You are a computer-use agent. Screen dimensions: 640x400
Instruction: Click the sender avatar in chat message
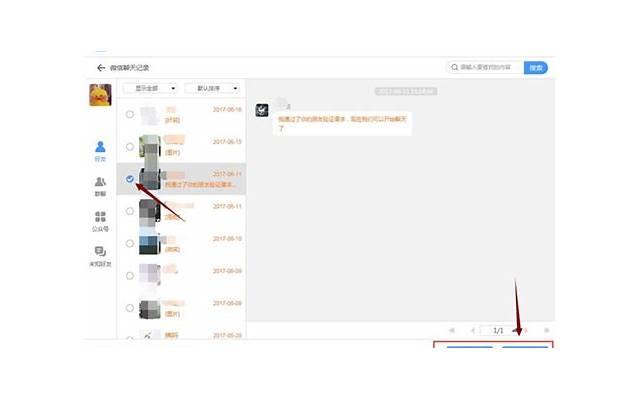point(261,110)
